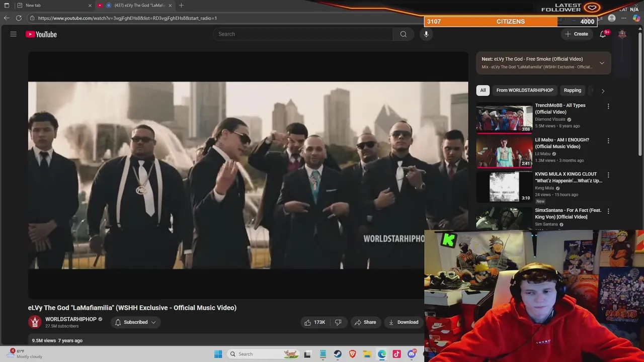Viewport: 644px width, 362px height.
Task: Open the YouTube account avatar menu
Action: click(622, 34)
